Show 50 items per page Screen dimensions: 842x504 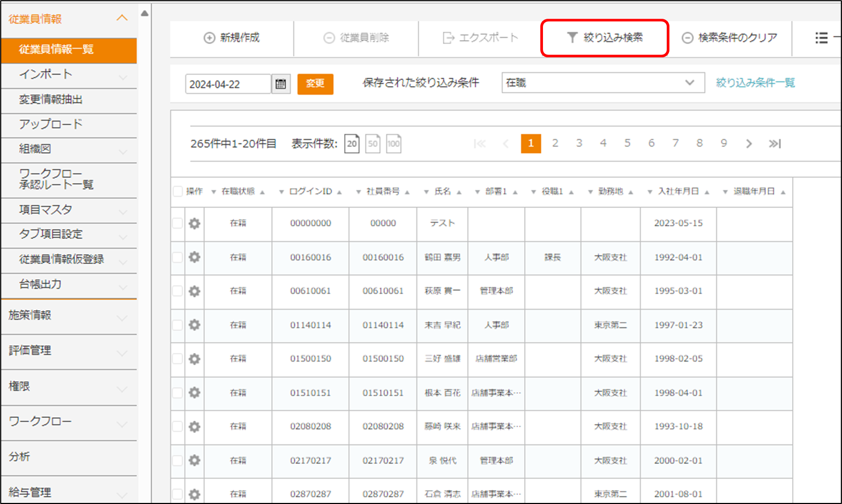(x=372, y=144)
